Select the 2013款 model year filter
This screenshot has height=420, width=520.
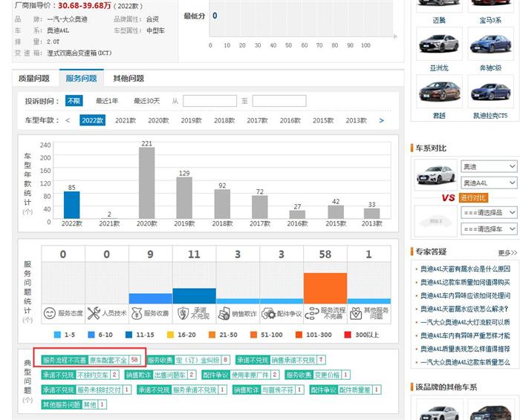pyautogui.click(x=356, y=120)
